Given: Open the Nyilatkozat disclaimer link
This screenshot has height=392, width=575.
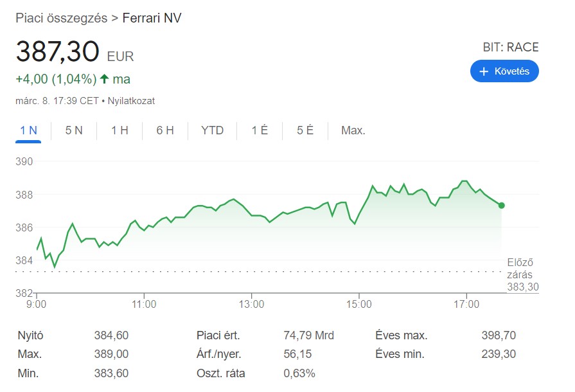Looking at the screenshot, I should 131,101.
